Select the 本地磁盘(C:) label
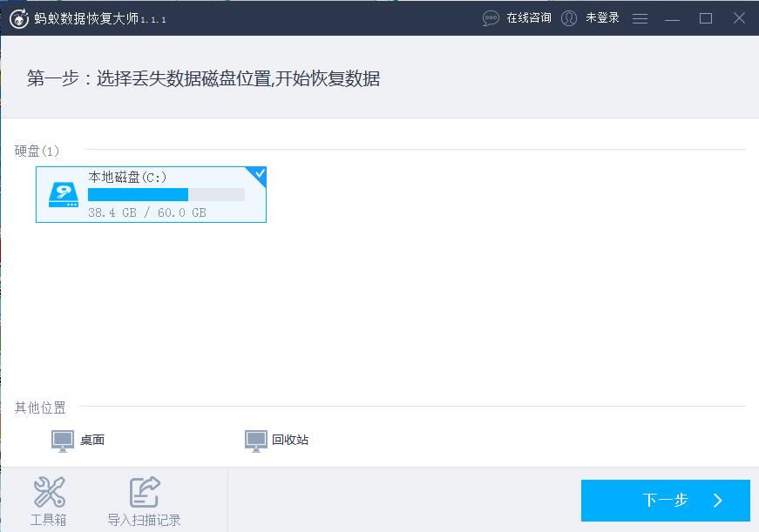The width and height of the screenshot is (759, 532). [127, 177]
